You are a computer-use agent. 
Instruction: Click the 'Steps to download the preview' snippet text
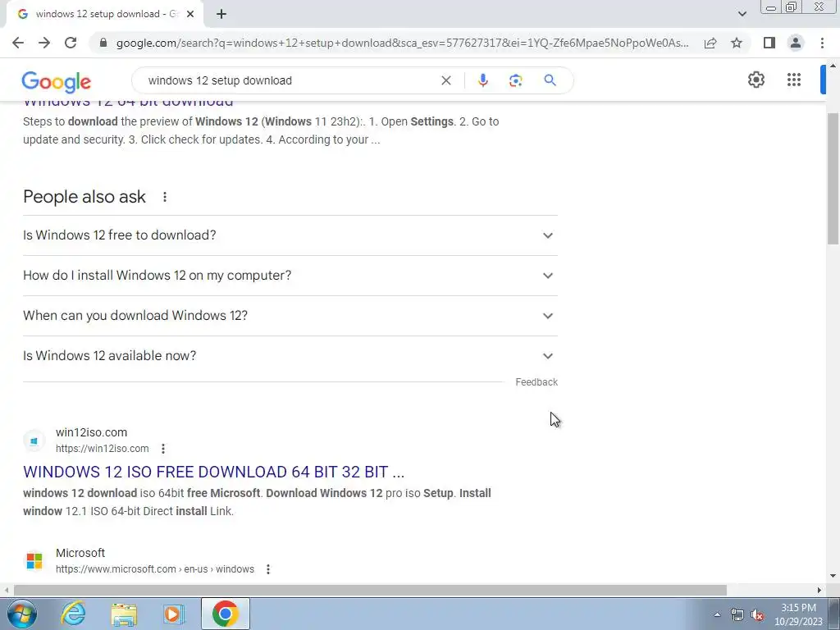[261, 130]
